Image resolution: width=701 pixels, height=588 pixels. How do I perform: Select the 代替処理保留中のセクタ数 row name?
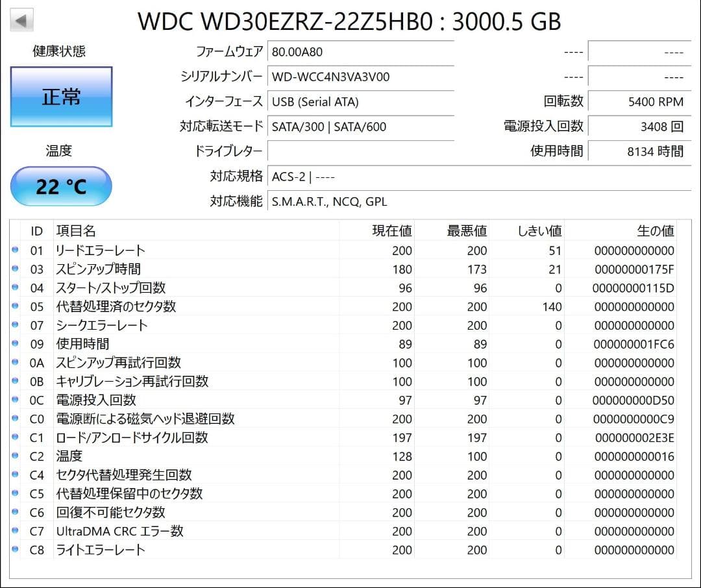point(130,494)
